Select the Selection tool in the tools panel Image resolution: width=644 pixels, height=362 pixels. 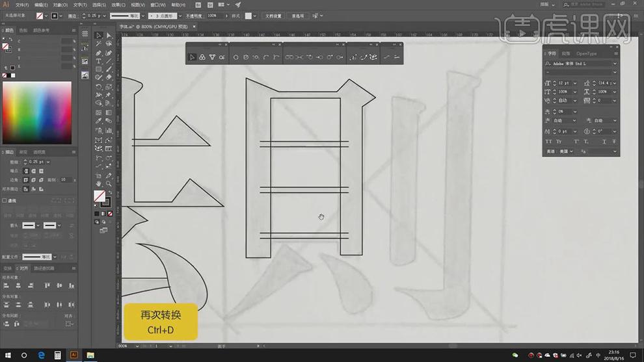coord(99,35)
